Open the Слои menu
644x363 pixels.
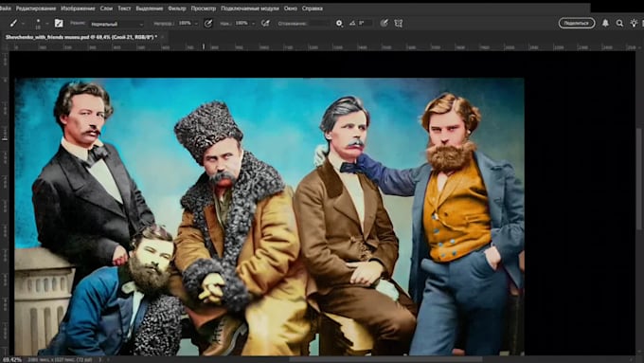[x=106, y=9]
